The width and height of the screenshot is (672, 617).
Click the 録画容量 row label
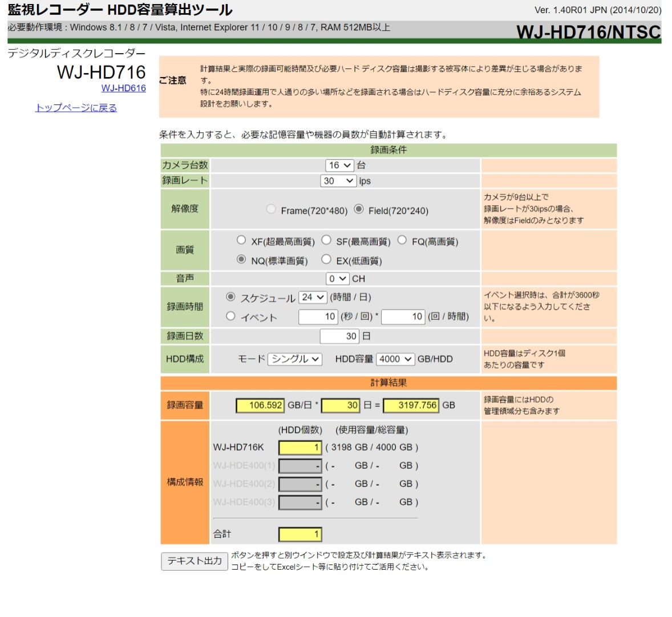[x=185, y=405]
